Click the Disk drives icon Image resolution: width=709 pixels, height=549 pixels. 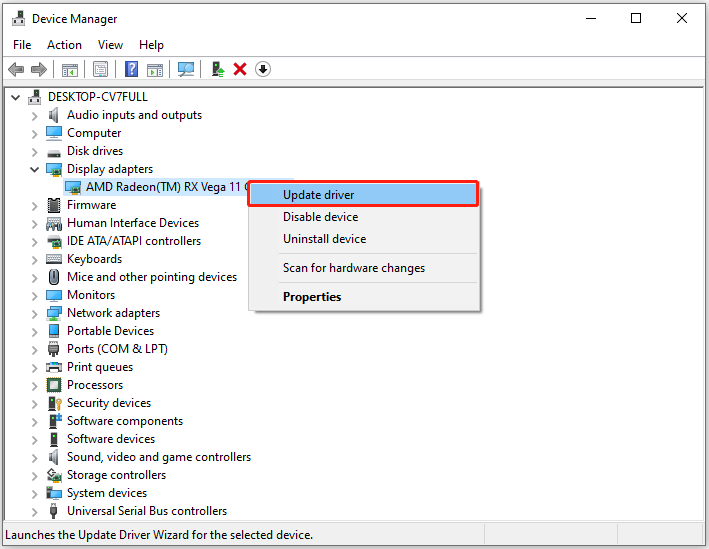54,152
